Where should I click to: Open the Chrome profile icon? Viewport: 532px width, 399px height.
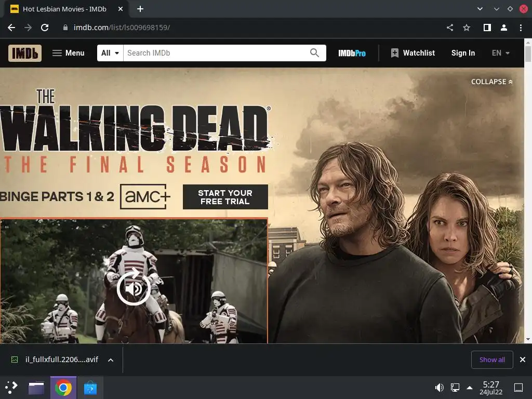pos(504,28)
